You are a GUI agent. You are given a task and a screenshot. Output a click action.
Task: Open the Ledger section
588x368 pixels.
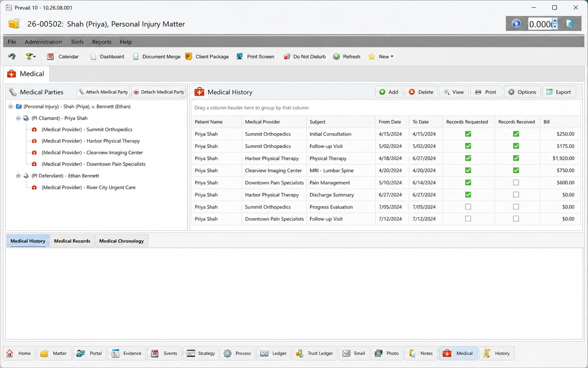274,353
